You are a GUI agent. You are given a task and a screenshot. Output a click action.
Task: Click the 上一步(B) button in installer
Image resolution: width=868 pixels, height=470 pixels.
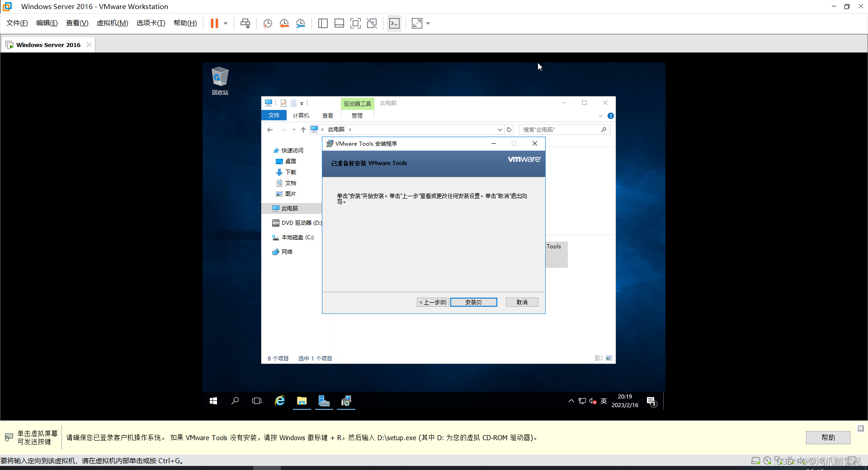click(x=433, y=302)
